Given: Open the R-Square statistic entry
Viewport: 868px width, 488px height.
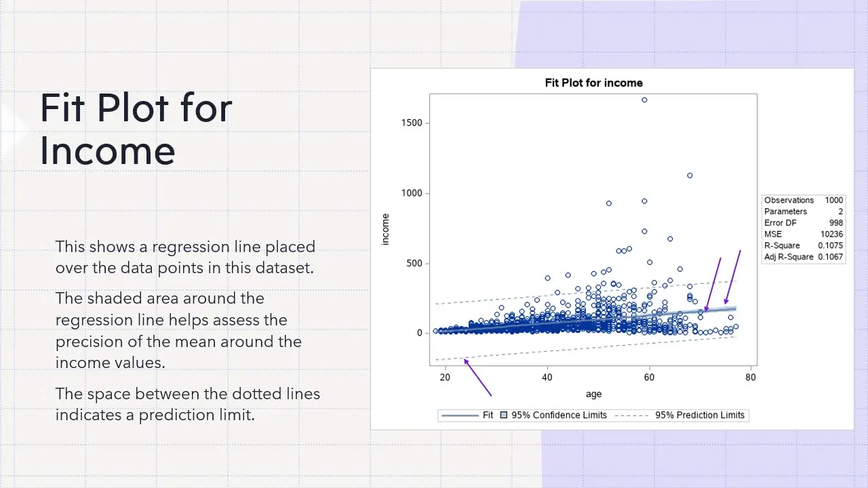Looking at the screenshot, I should point(804,245).
